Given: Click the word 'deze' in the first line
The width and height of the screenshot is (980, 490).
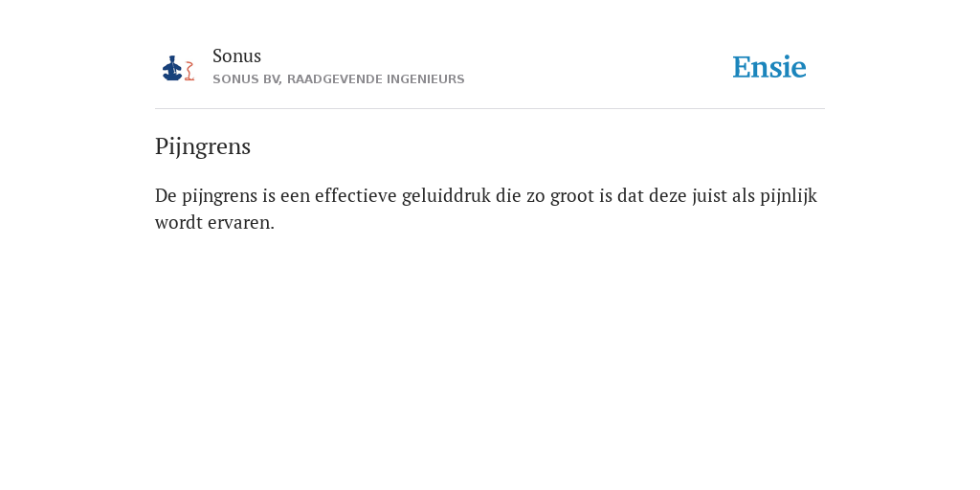Looking at the screenshot, I should 667,196.
